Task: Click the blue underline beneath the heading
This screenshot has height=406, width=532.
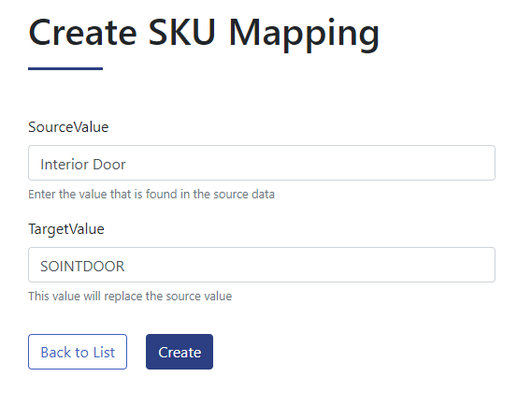Action: click(x=65, y=68)
